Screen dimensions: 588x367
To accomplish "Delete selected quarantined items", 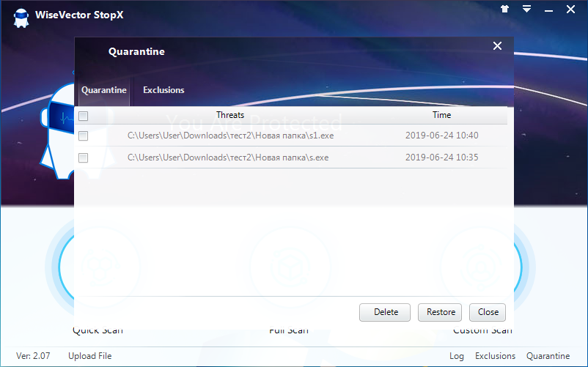I will (x=385, y=312).
